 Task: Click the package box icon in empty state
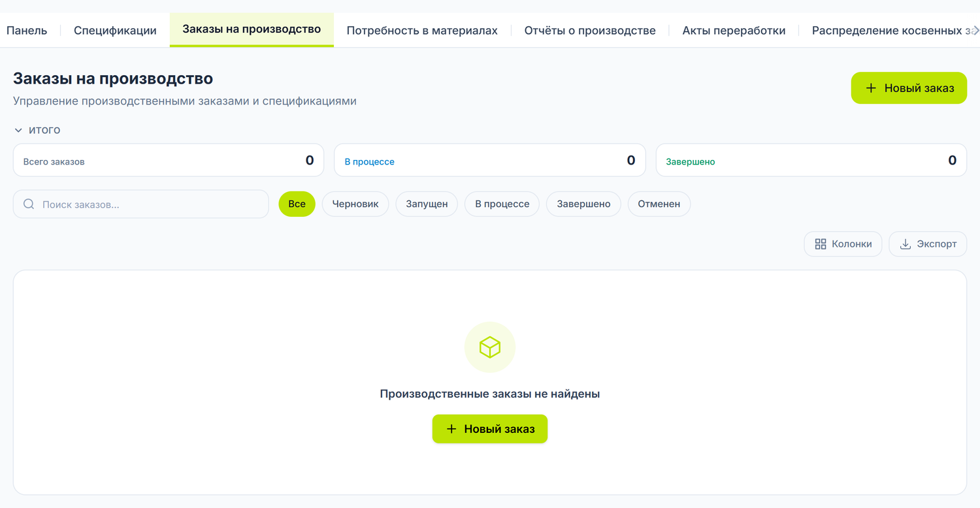click(x=490, y=347)
